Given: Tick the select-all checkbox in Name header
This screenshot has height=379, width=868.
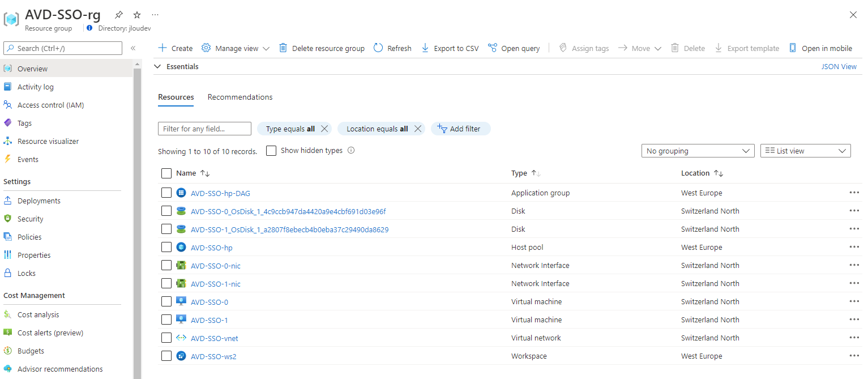Looking at the screenshot, I should [166, 173].
